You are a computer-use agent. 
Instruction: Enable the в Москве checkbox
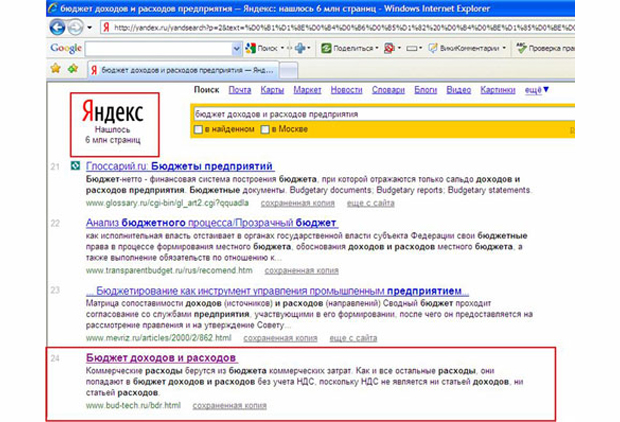[x=265, y=129]
